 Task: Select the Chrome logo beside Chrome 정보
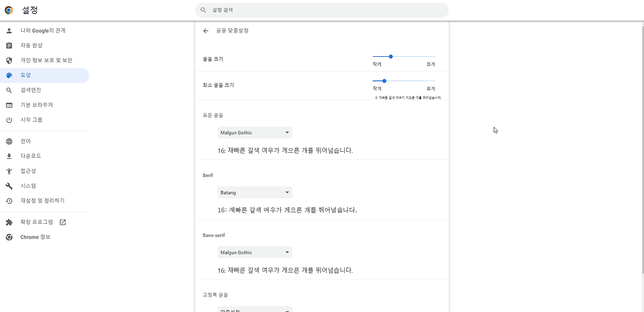tap(9, 237)
